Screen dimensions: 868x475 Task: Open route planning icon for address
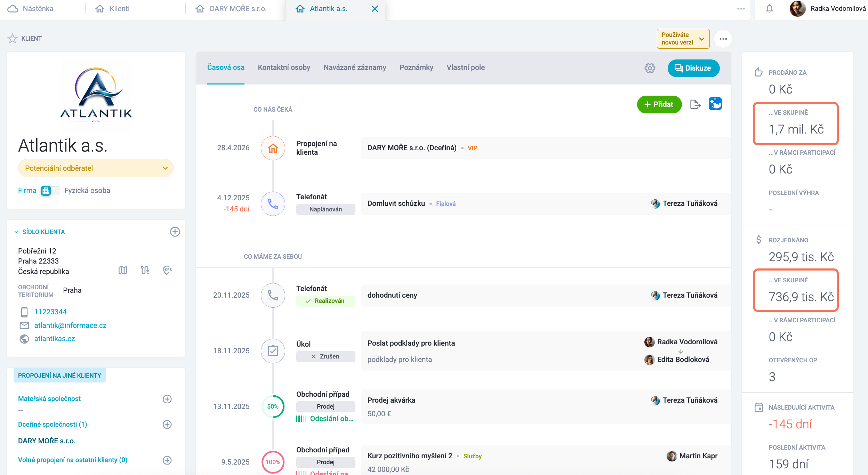145,270
